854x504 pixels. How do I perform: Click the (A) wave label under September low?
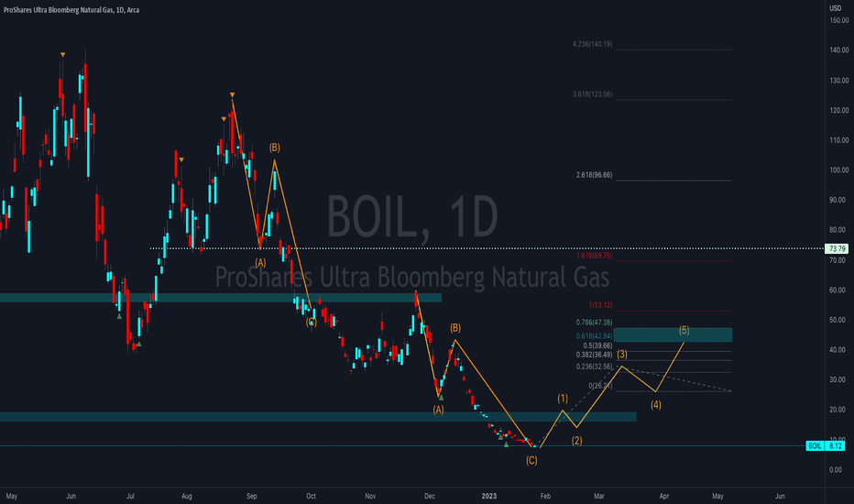[x=261, y=263]
